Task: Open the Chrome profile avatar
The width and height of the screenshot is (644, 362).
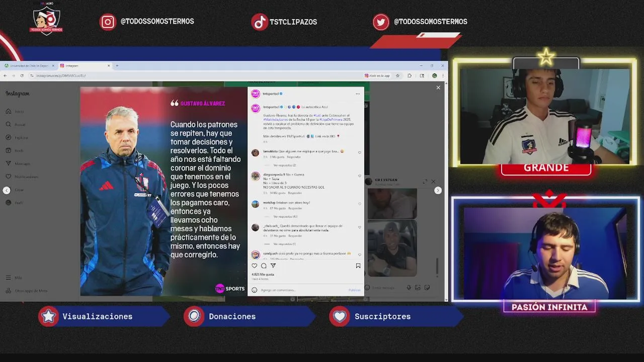Action: [x=434, y=75]
